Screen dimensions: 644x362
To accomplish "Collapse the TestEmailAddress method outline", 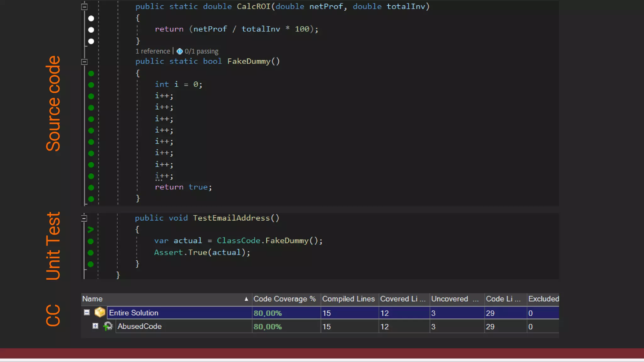I will [x=84, y=218].
